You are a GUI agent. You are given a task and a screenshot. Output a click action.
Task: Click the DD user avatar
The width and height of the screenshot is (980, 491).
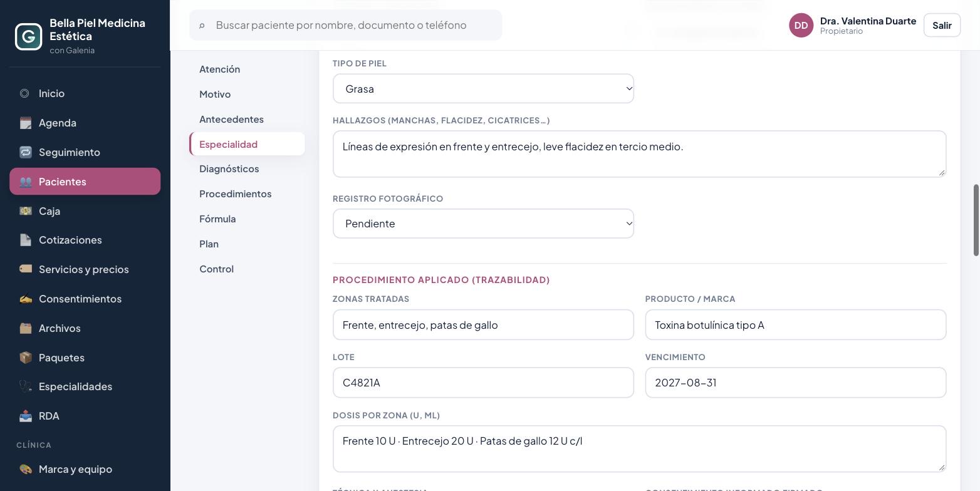click(x=801, y=25)
